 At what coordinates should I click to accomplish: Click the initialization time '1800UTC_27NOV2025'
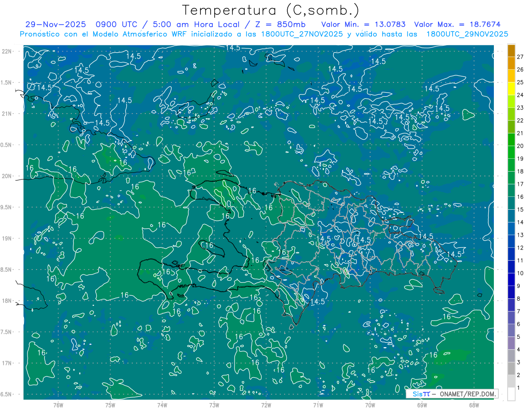point(301,34)
